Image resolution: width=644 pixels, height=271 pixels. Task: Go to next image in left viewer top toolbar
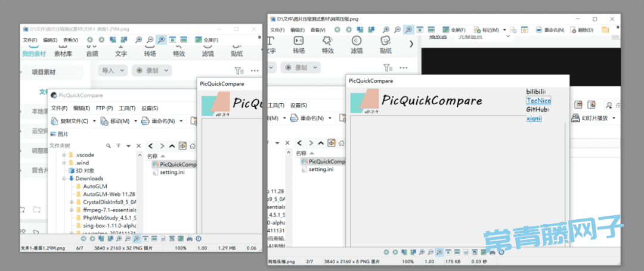pyautogui.click(x=101, y=40)
